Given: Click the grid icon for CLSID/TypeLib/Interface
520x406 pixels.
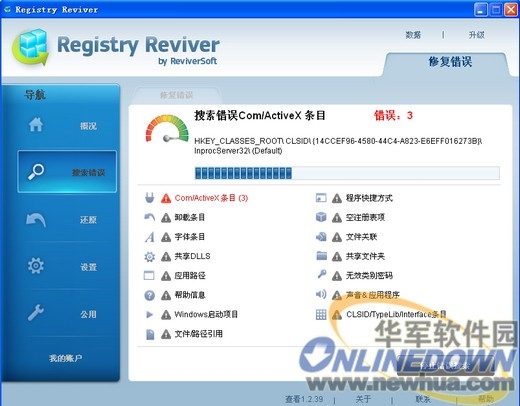Looking at the screenshot, I should [x=321, y=314].
